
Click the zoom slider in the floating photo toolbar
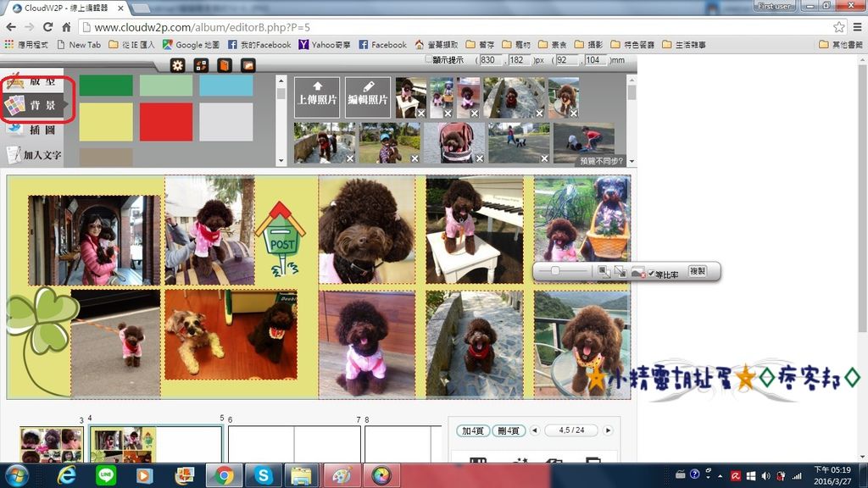point(563,271)
